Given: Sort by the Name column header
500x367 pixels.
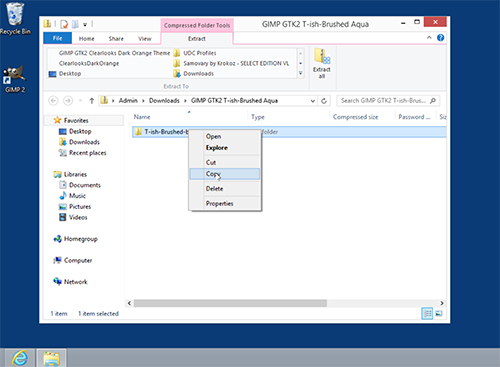Looking at the screenshot, I should 142,117.
